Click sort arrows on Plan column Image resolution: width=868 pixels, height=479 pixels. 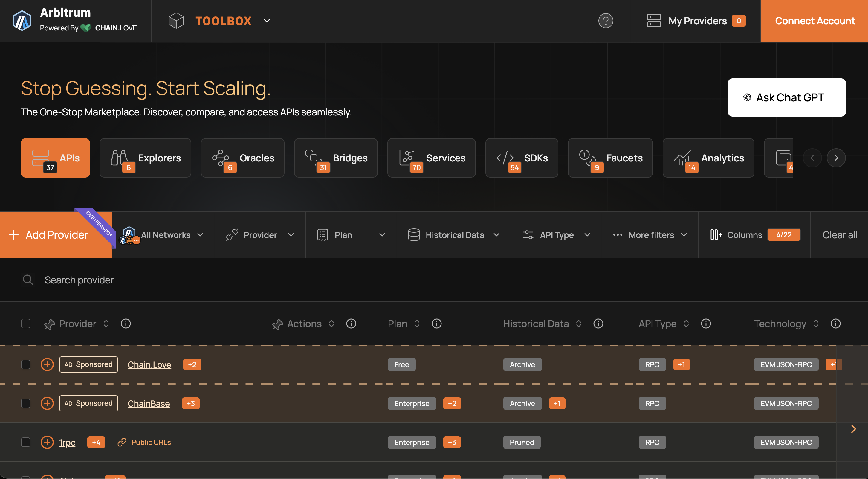point(417,324)
